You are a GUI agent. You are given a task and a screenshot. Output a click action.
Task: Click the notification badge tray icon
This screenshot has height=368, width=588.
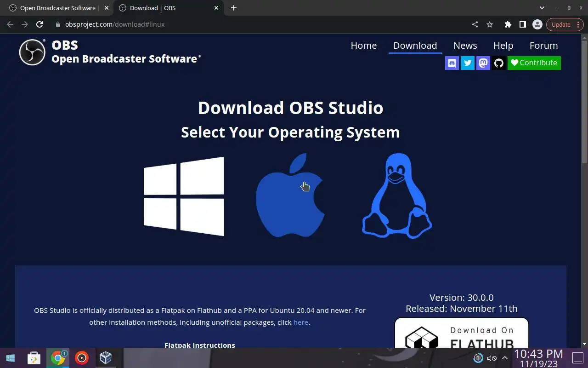478,358
